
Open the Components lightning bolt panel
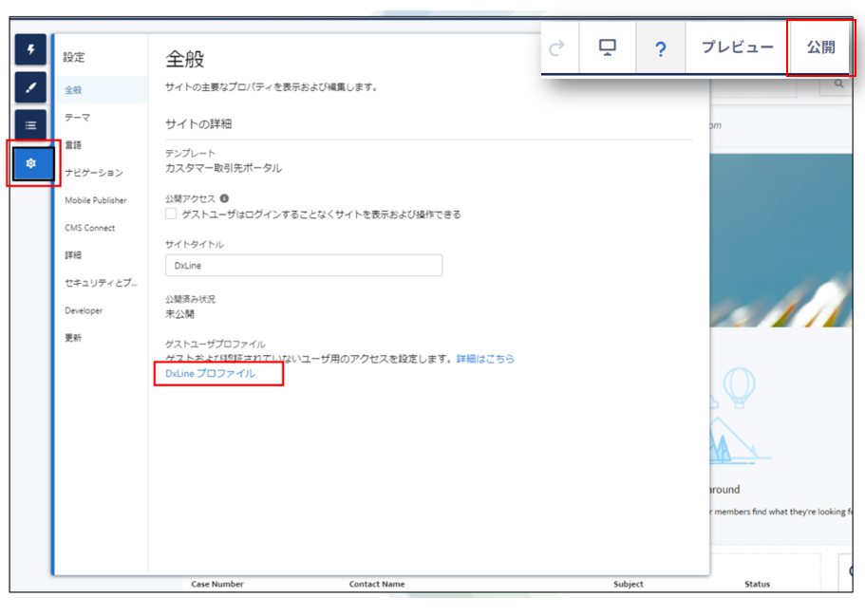click(30, 51)
